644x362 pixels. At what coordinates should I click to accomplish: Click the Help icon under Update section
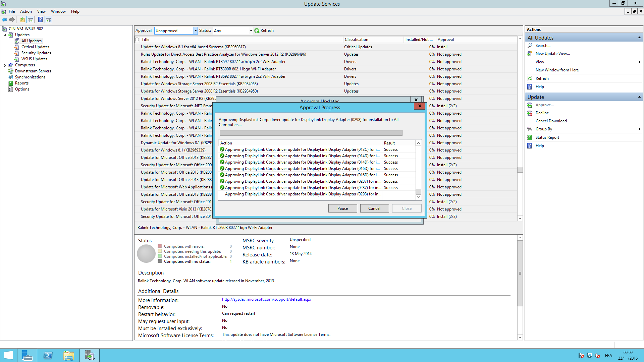pyautogui.click(x=530, y=146)
